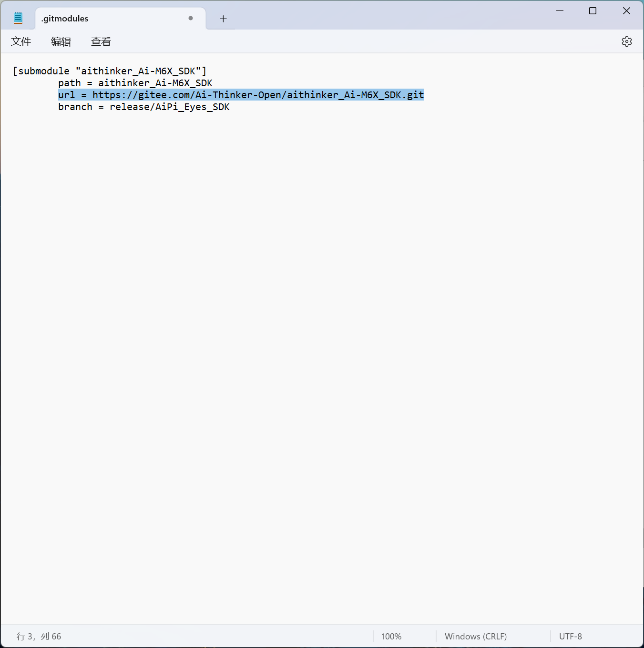
Task: Close the Notepad window
Action: (626, 10)
